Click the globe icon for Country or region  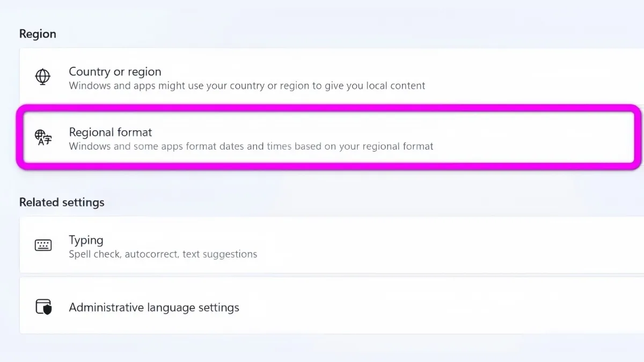42,77
